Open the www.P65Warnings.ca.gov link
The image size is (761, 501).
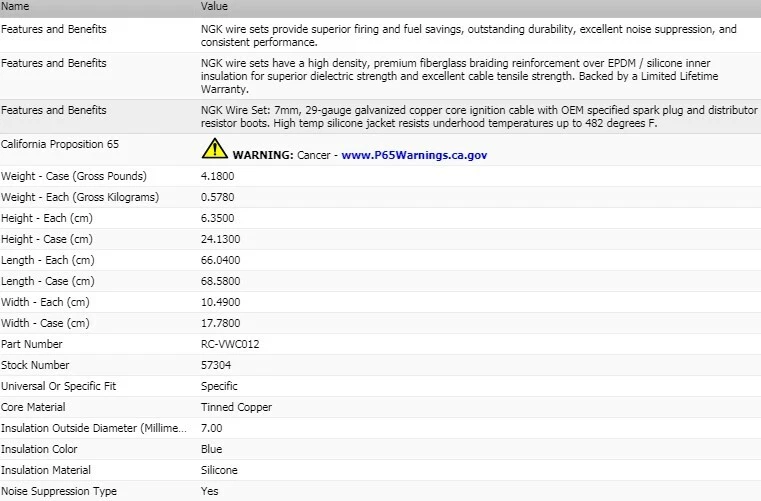click(x=414, y=155)
